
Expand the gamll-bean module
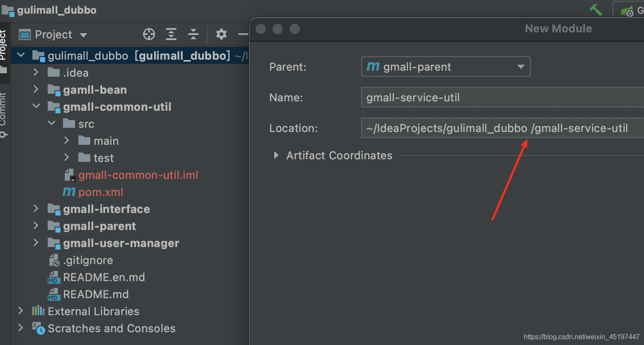(36, 89)
